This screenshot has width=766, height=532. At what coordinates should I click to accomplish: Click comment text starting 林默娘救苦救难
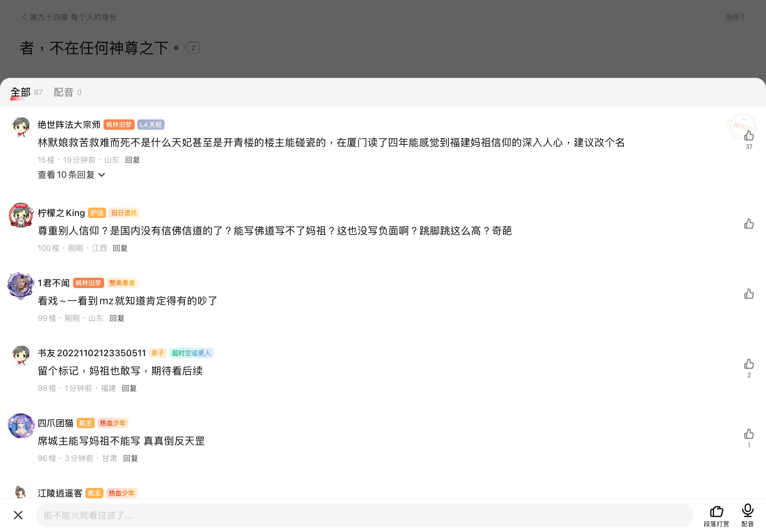(331, 143)
